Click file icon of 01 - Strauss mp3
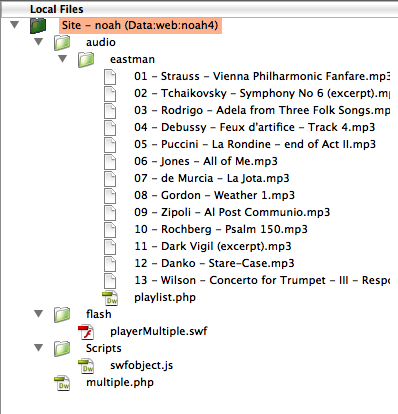 tap(110, 77)
